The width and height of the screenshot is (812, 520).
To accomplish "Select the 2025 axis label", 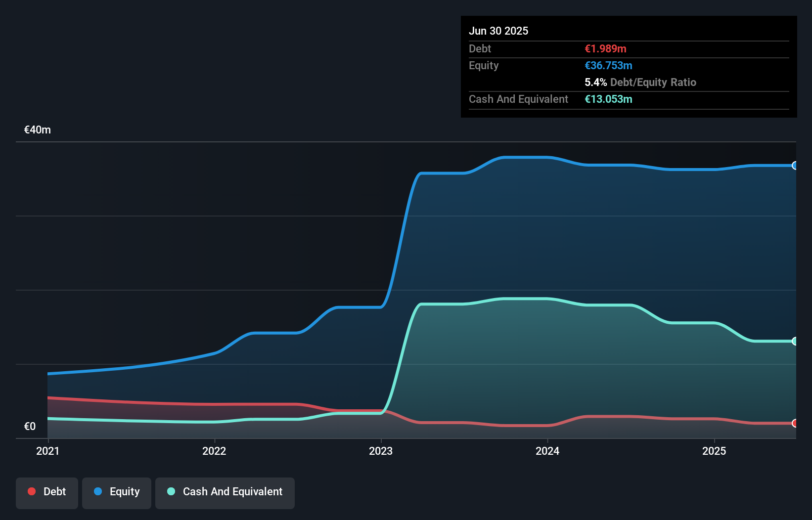I will point(714,451).
